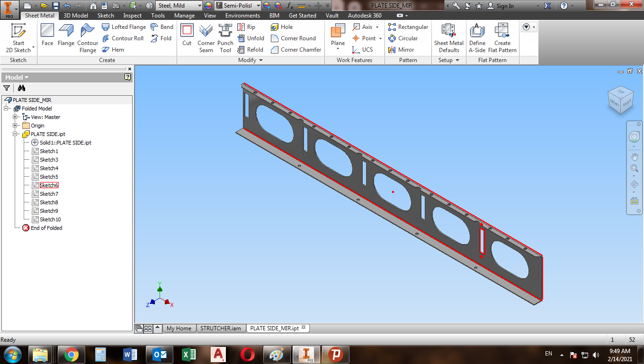Open the Model browser dropdown
Viewport: 644px width, 364px height.
pyautogui.click(x=17, y=77)
